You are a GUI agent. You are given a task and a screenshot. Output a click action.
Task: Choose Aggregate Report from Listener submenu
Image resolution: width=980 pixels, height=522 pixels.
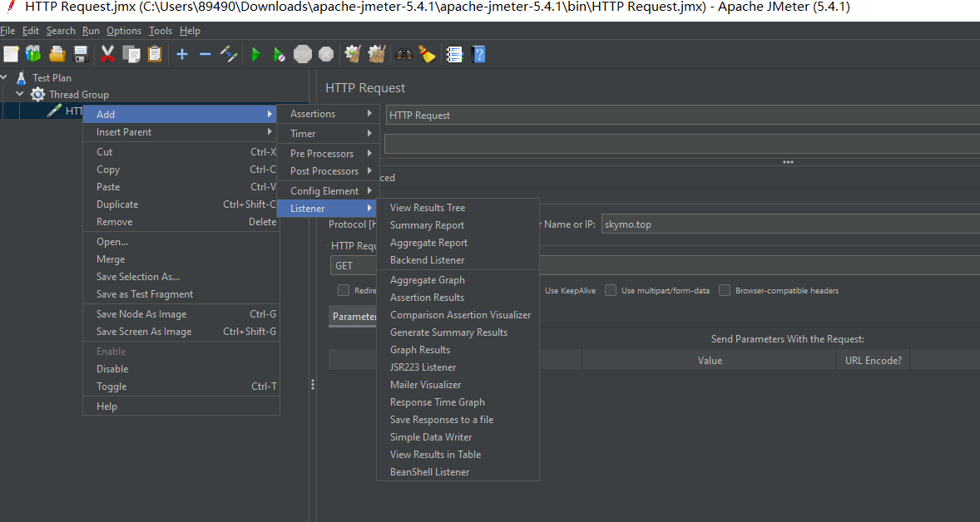click(428, 243)
